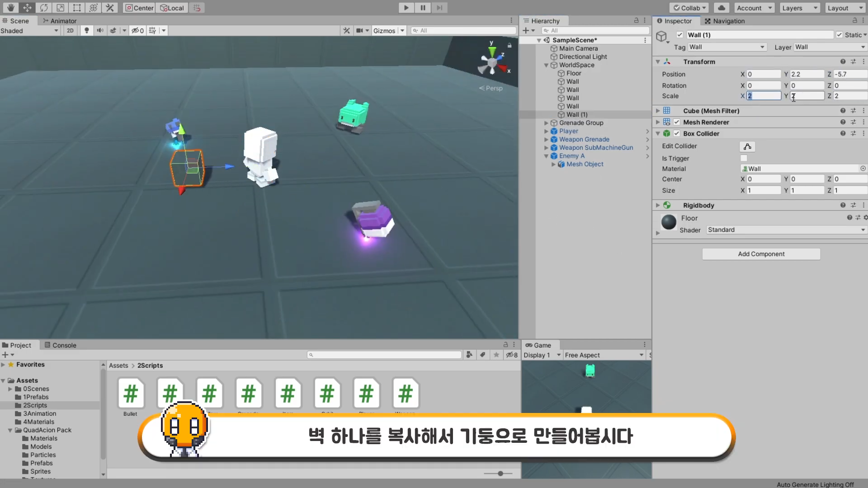Enable the Is Trigger checkbox
Screen dimensions: 868x488
[744, 158]
